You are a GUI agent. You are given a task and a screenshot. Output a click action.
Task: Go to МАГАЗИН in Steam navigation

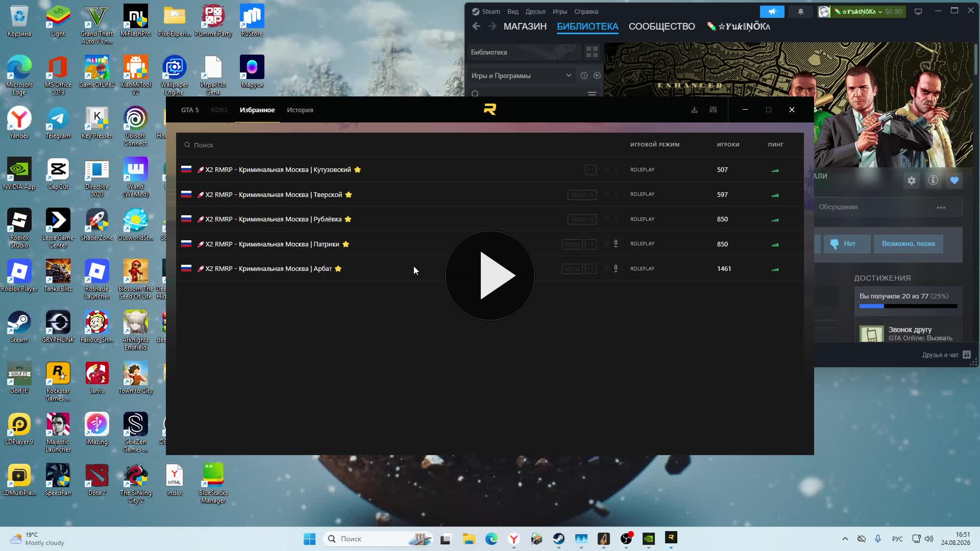coord(525,27)
